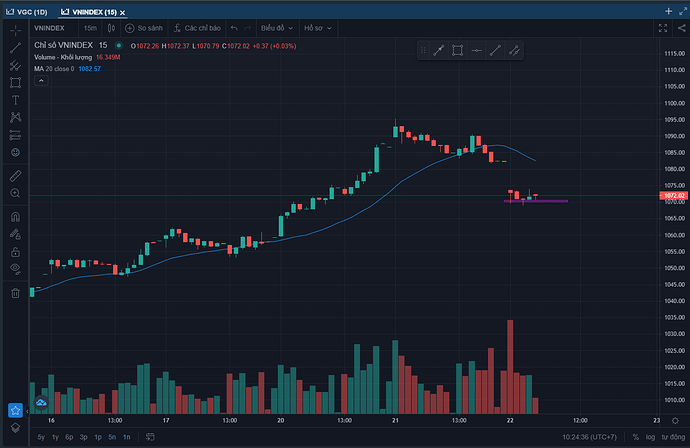This screenshot has width=690, height=448.
Task: Open timezone 10:24:36 (UTC+7) menu
Action: point(589,437)
